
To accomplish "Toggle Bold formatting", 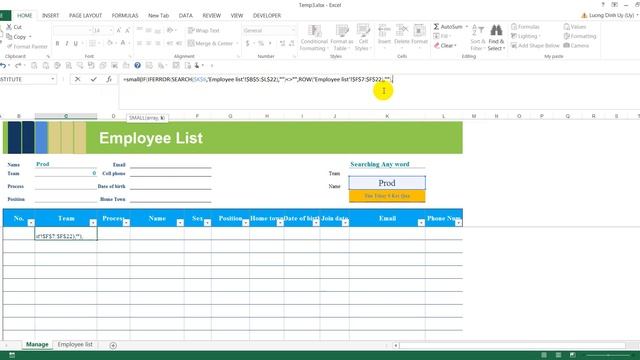I will click(x=58, y=43).
